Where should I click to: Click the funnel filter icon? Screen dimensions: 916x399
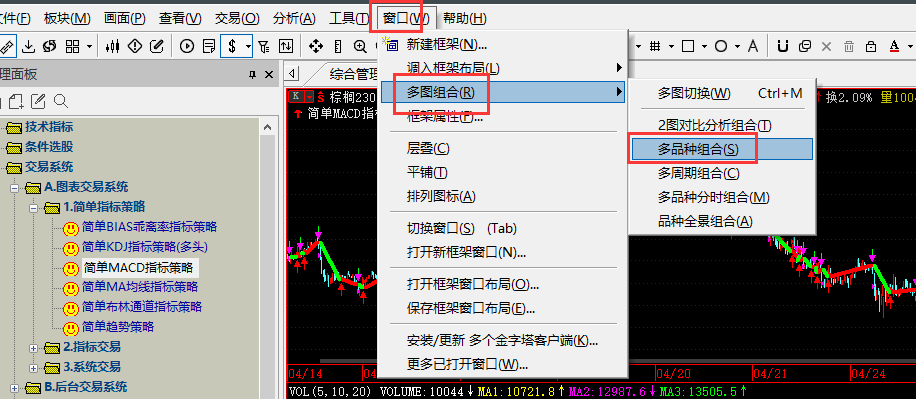264,46
